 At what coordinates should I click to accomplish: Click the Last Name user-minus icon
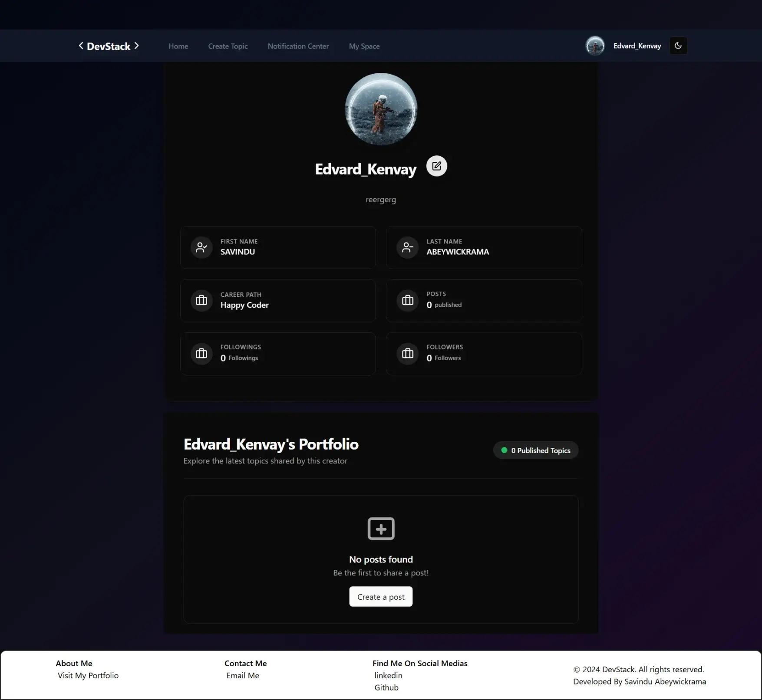click(407, 247)
